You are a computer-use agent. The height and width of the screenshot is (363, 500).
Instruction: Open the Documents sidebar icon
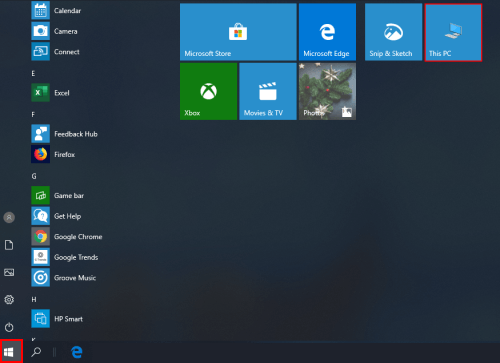point(9,245)
